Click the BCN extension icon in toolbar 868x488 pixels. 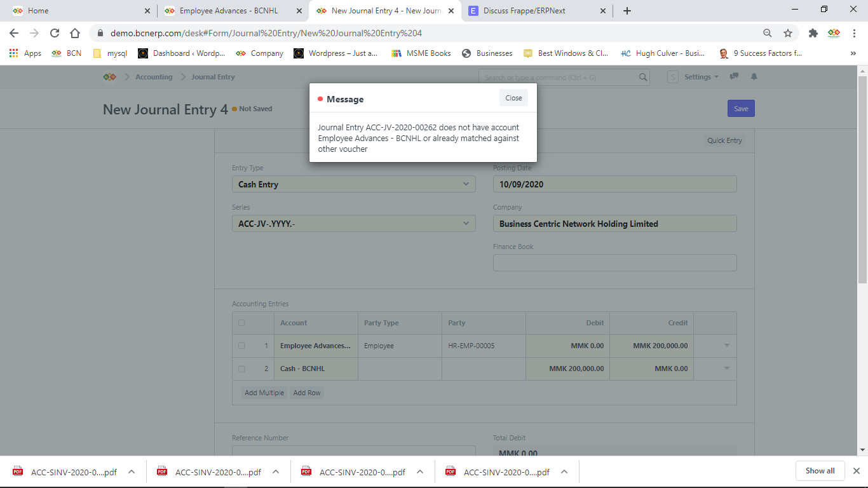[x=834, y=33]
